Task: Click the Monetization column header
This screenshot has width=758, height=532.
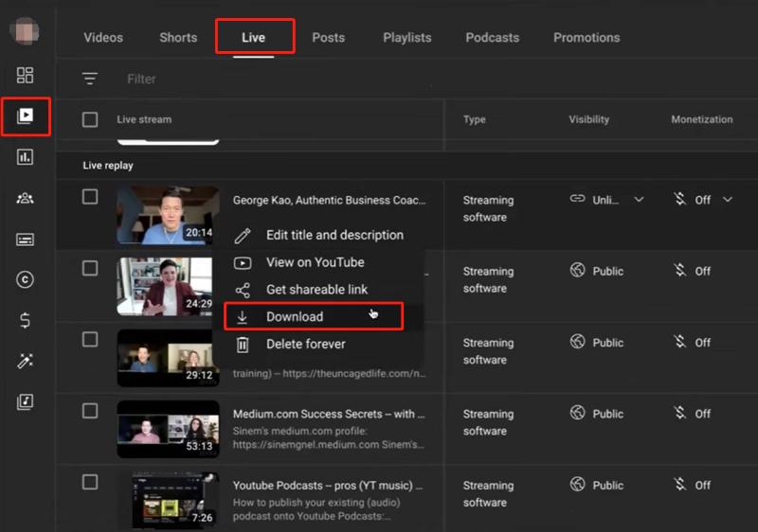Action: (702, 119)
